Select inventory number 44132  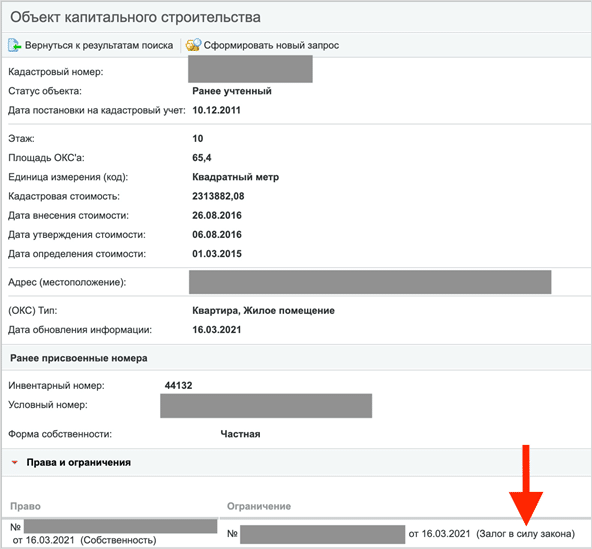tap(178, 385)
